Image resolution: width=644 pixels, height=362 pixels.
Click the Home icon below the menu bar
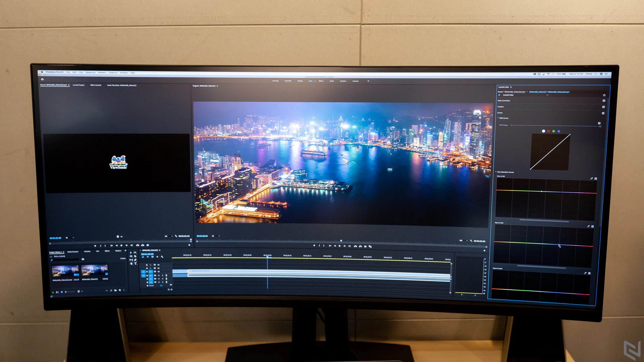tap(42, 79)
